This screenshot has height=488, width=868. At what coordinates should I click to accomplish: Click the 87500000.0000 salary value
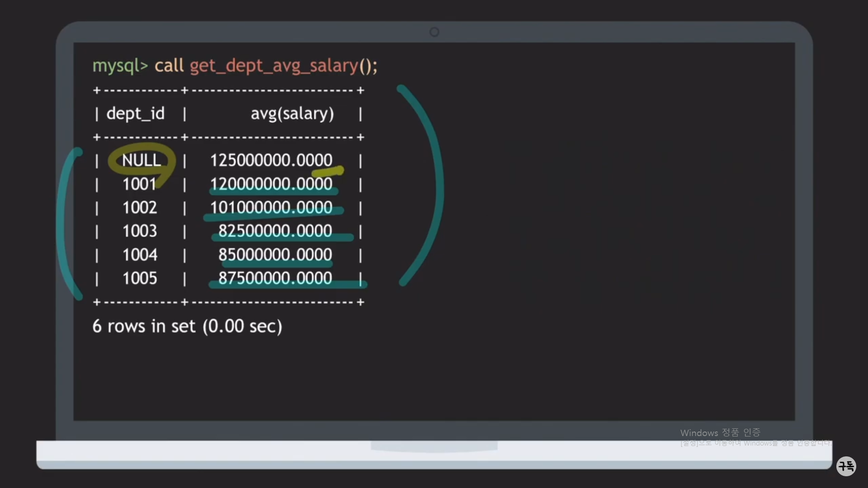pos(275,278)
